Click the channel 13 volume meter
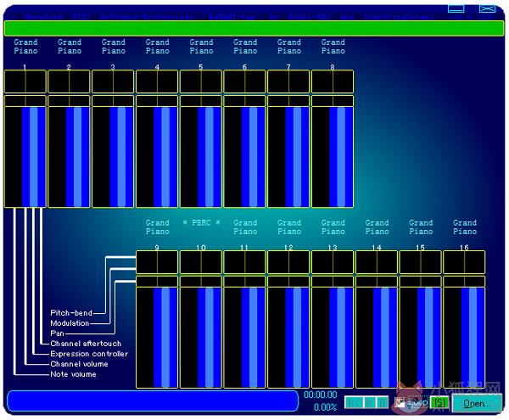Image resolution: width=509 pixels, height=420 pixels. (333, 338)
